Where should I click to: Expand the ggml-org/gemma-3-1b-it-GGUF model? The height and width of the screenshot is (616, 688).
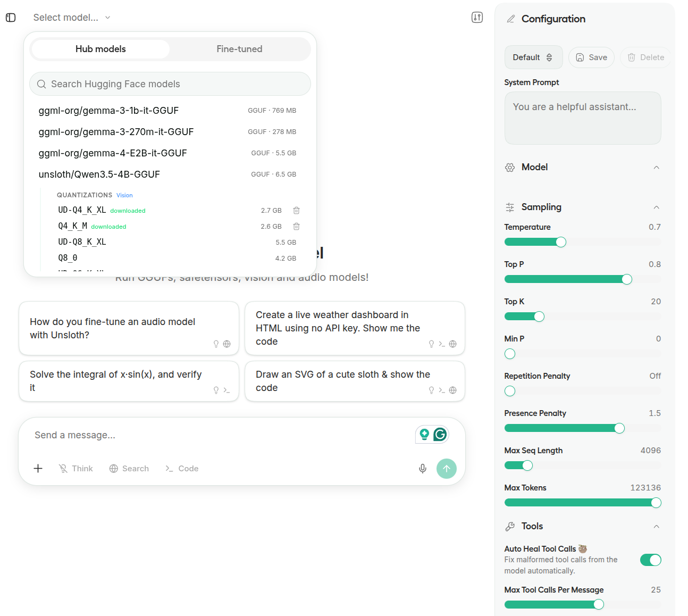[x=167, y=111]
